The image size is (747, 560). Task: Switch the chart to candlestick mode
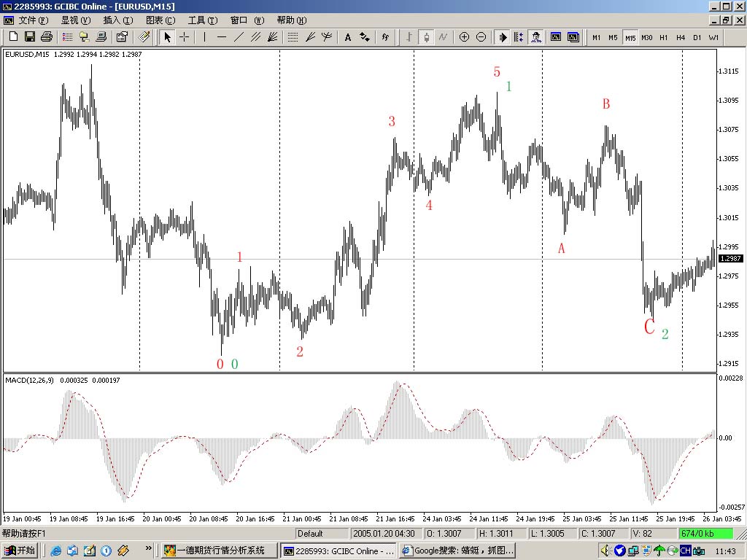[426, 37]
